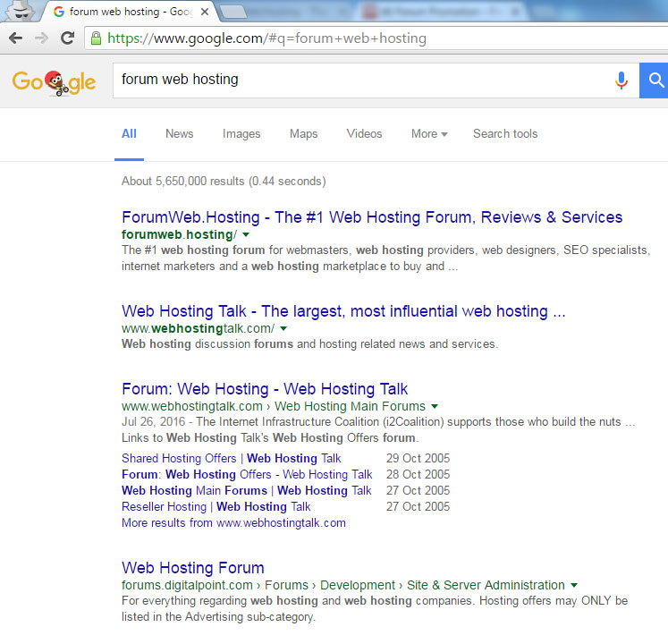Click the blue magnifier search button

point(655,80)
